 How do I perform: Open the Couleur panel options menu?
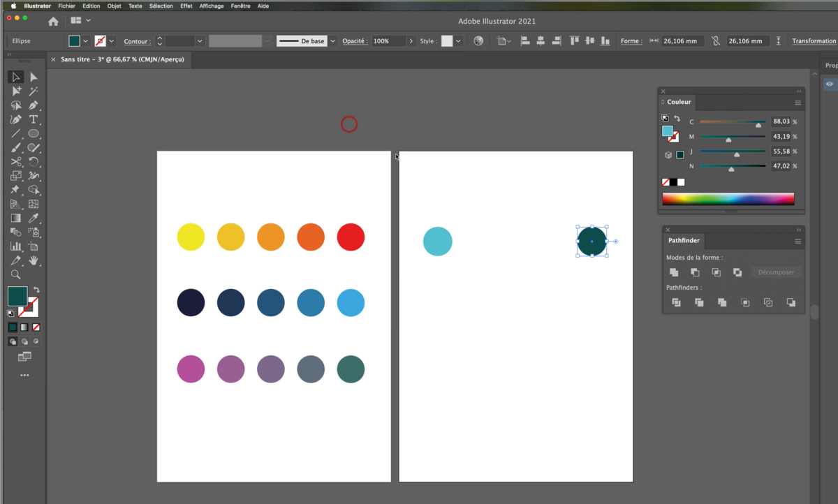(x=797, y=103)
